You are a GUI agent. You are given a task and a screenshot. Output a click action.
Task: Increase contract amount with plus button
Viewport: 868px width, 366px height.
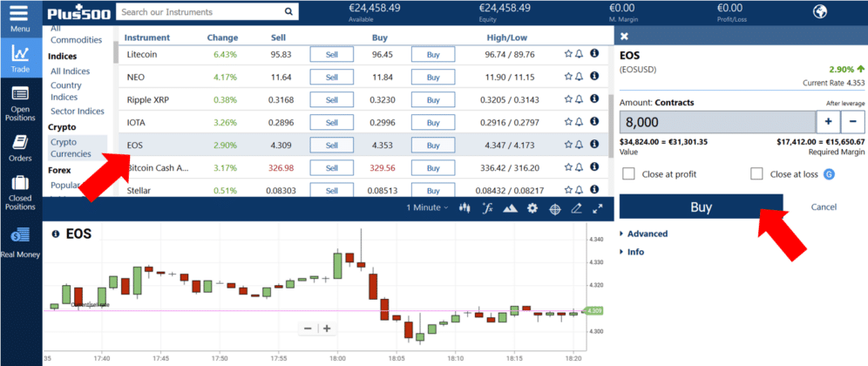point(827,122)
